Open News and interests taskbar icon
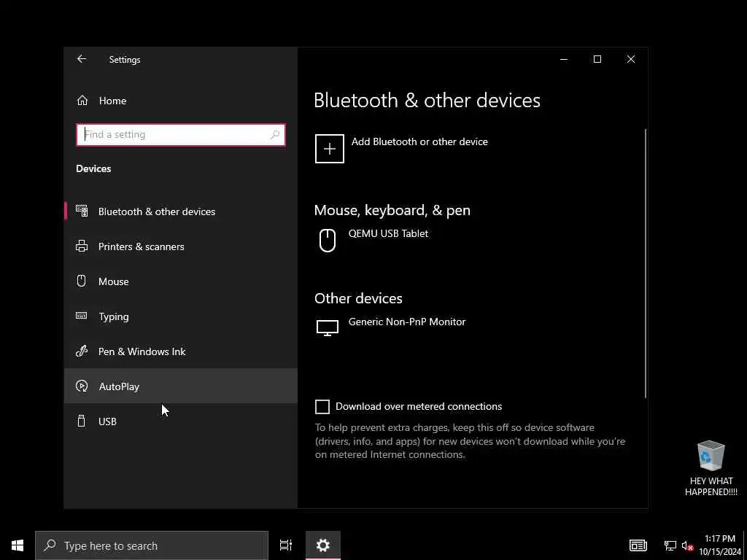Screen dimensions: 747x560 pyautogui.click(x=638, y=545)
